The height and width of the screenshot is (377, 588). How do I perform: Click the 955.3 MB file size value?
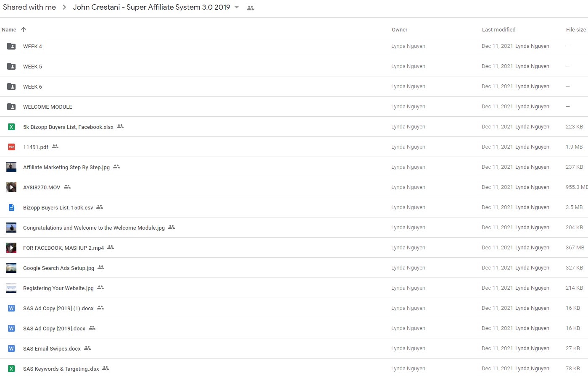click(577, 187)
